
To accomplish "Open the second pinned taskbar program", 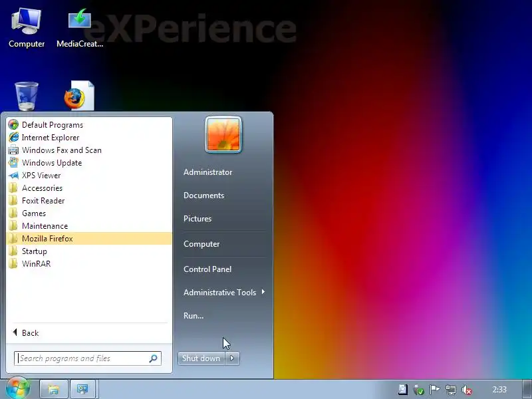I will [x=82, y=389].
